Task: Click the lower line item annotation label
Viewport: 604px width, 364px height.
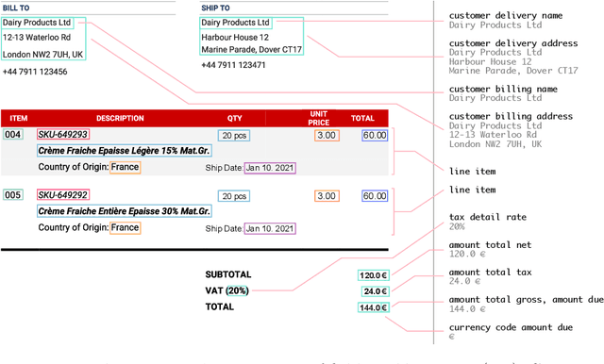Action: tap(472, 190)
